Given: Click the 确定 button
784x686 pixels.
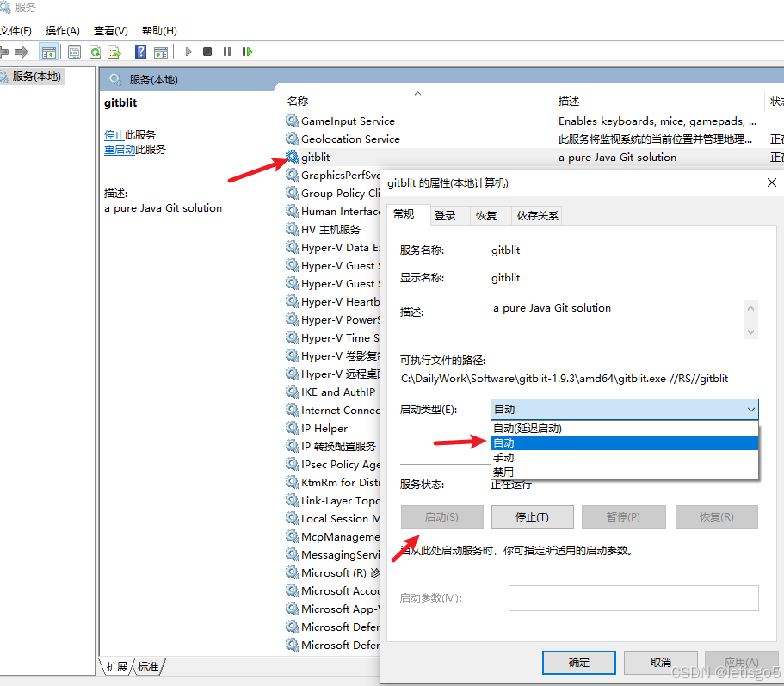Looking at the screenshot, I should tap(578, 662).
